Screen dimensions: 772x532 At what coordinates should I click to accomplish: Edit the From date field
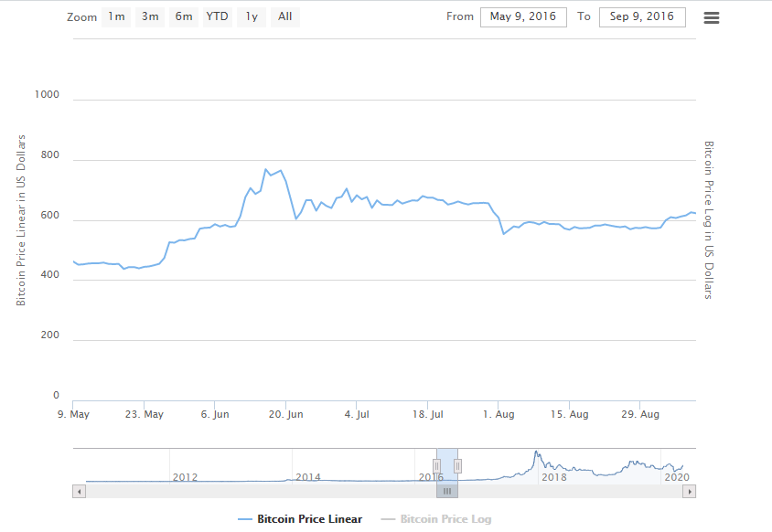(x=523, y=17)
